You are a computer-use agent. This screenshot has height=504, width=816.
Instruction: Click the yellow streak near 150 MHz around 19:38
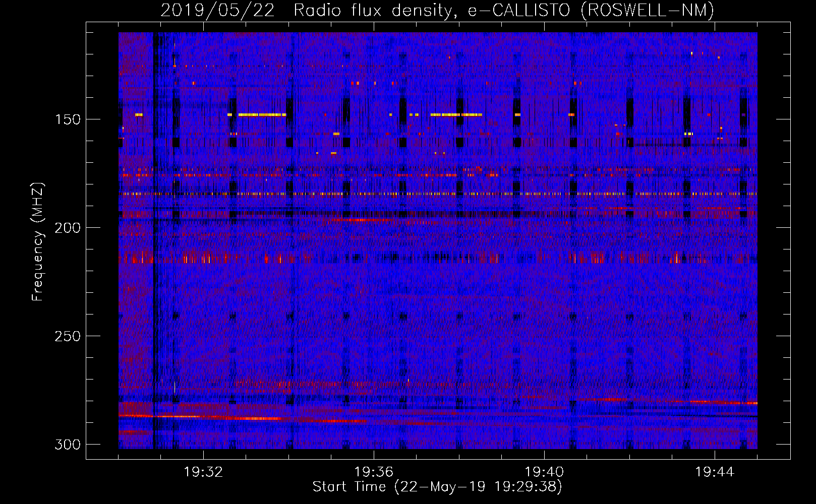coord(456,115)
